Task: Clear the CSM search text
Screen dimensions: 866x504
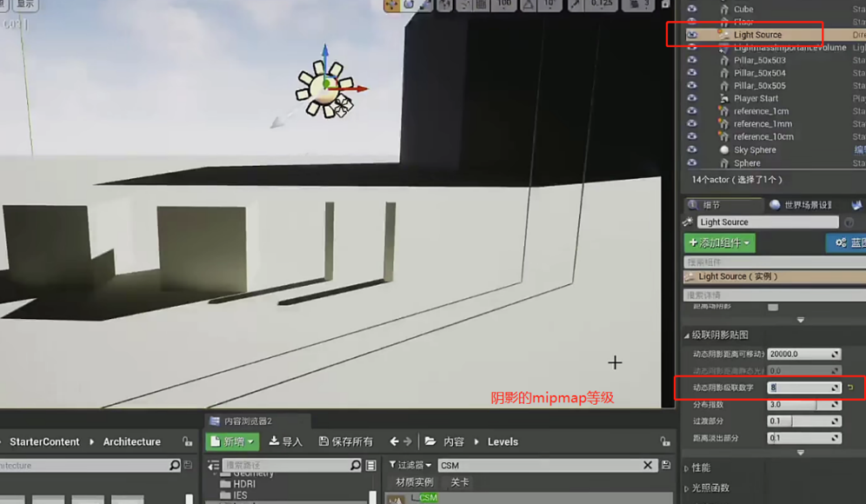Action: (x=648, y=466)
